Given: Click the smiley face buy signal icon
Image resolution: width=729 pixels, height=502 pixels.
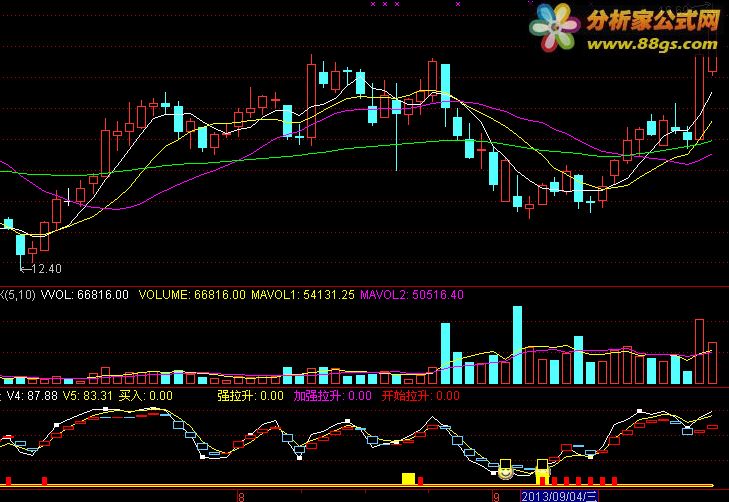Looking at the screenshot, I should click(x=505, y=473).
